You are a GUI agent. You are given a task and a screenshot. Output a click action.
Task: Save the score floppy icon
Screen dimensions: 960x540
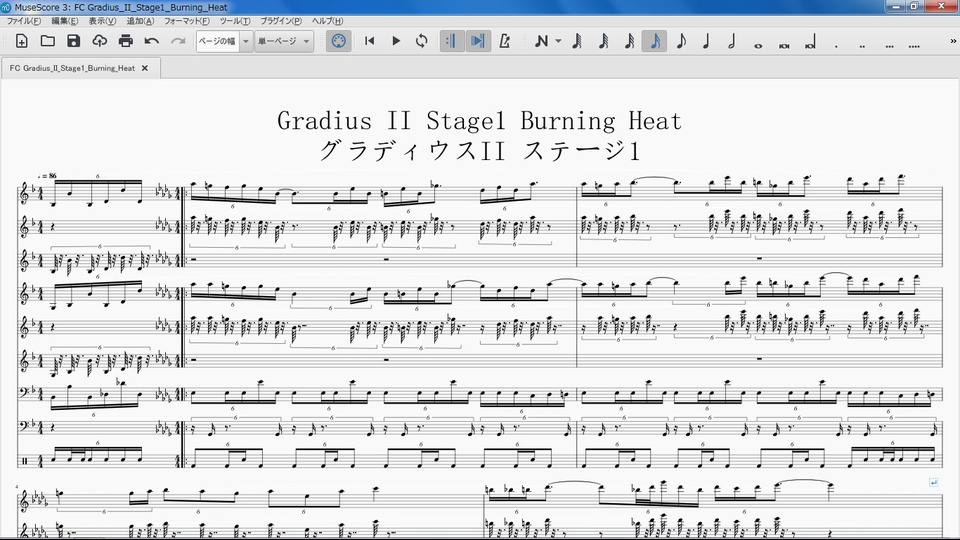click(73, 41)
